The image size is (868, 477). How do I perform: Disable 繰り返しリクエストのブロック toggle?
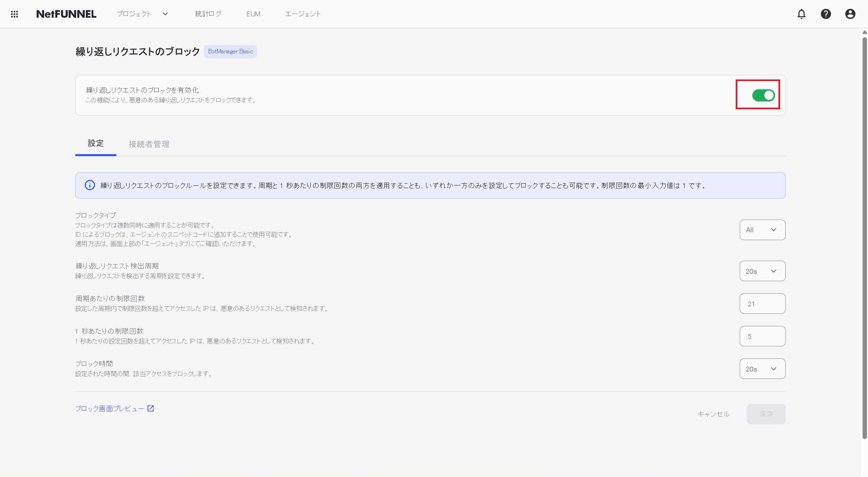pos(763,95)
